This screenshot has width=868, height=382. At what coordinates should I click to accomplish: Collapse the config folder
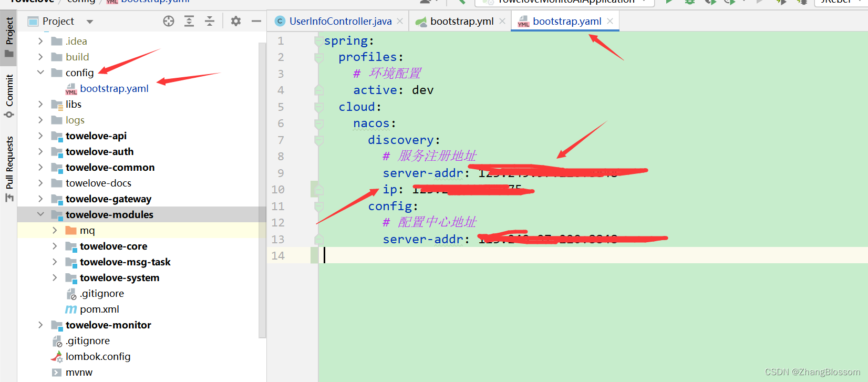tap(40, 73)
